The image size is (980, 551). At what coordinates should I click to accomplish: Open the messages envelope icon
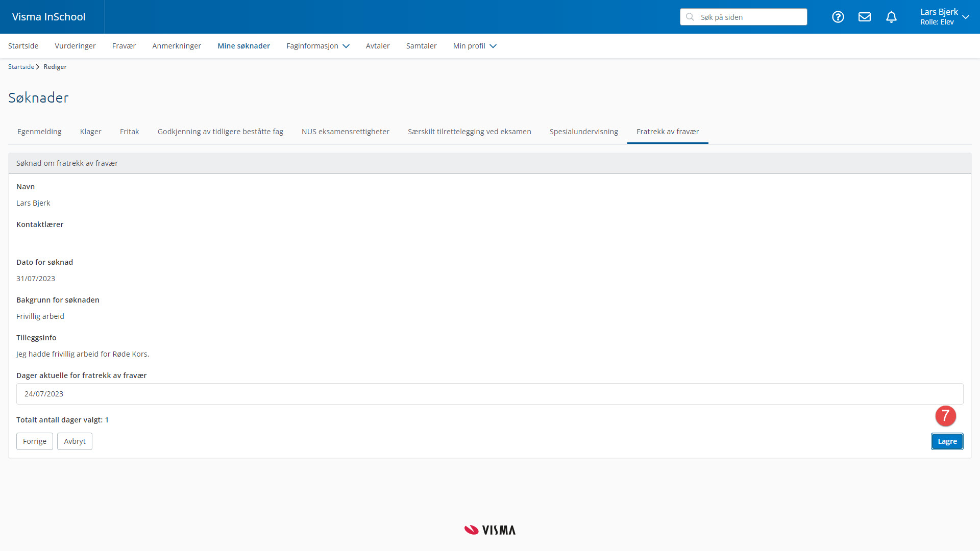[864, 17]
